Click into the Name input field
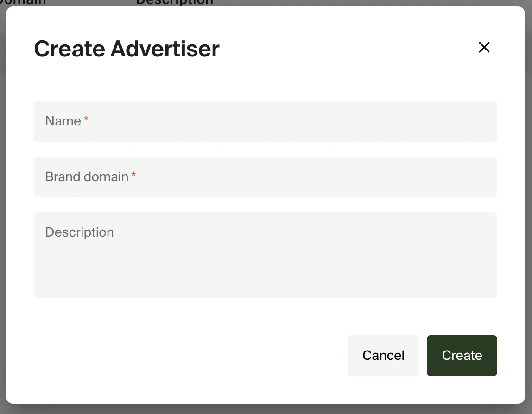 point(265,121)
